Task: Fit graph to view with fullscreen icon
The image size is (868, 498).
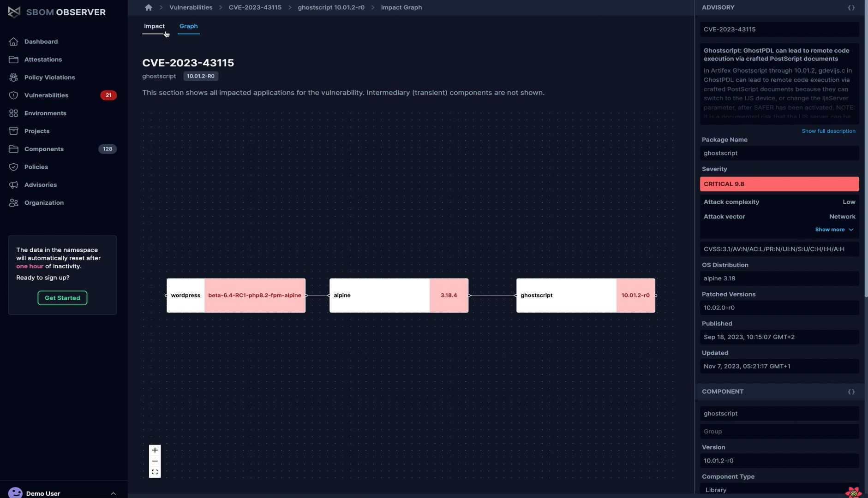Action: tap(155, 472)
